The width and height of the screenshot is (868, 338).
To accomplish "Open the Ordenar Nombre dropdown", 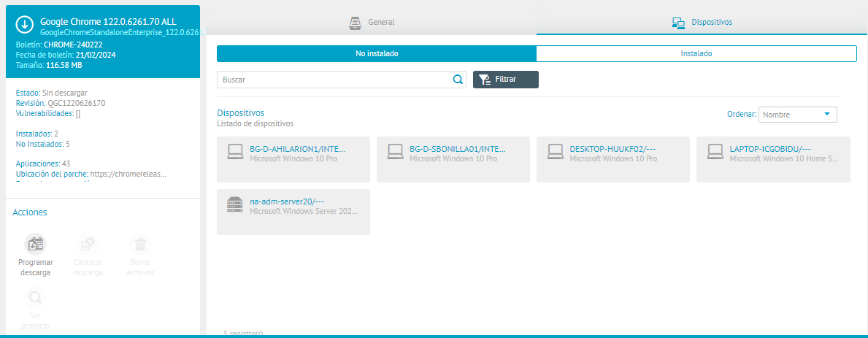I will tap(798, 115).
